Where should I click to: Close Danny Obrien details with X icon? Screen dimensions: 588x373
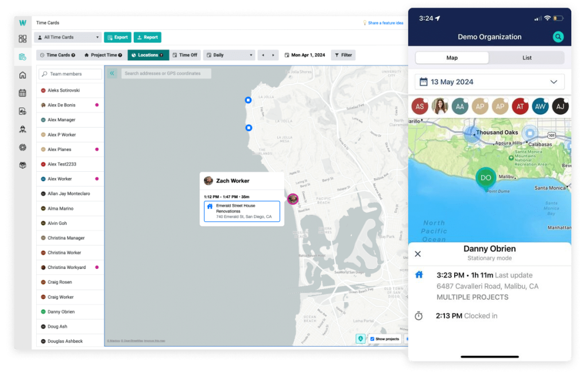pos(417,254)
